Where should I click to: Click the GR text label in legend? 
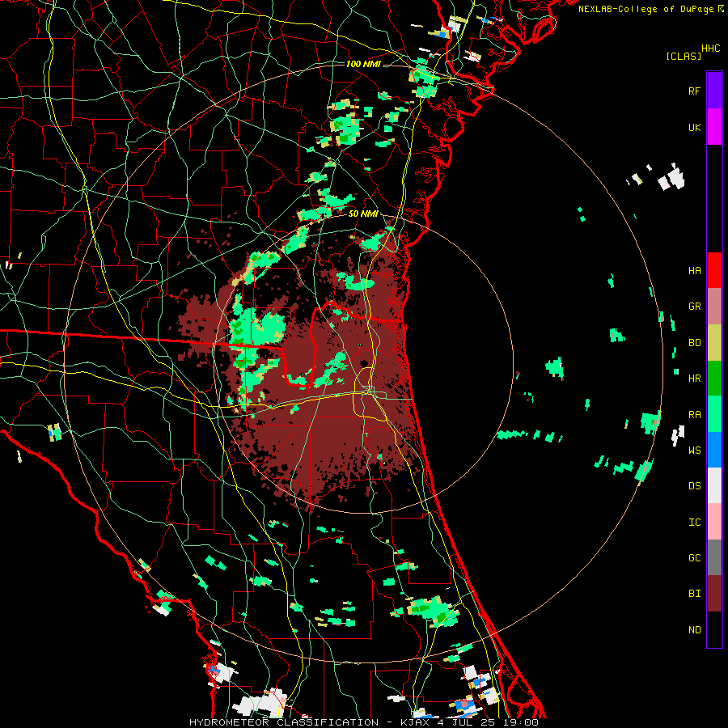click(x=694, y=307)
